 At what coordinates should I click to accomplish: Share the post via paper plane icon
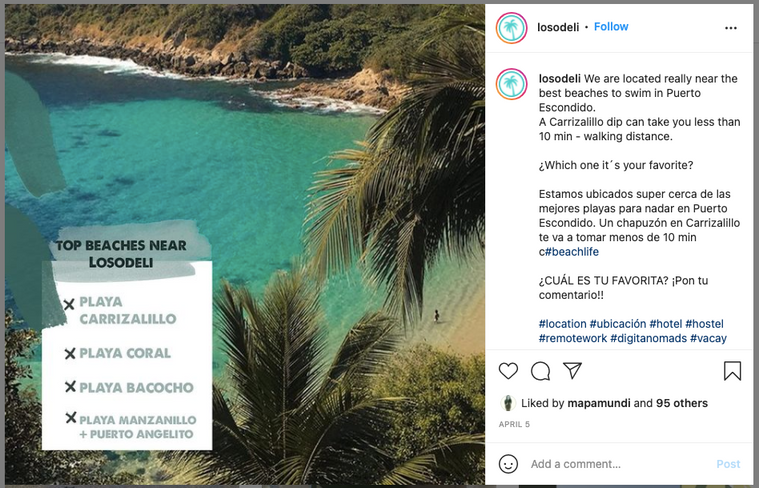572,371
